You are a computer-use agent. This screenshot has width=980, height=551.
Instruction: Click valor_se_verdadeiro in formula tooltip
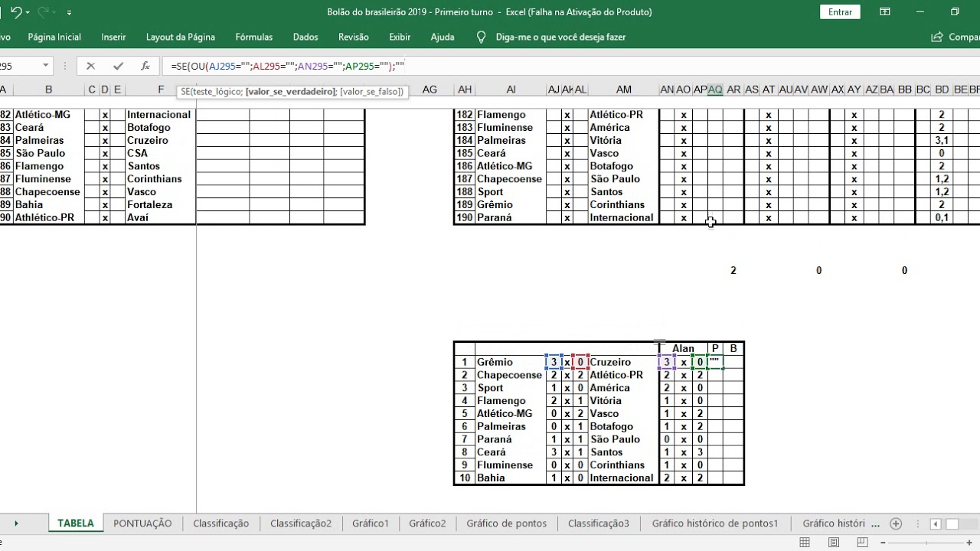coord(290,92)
